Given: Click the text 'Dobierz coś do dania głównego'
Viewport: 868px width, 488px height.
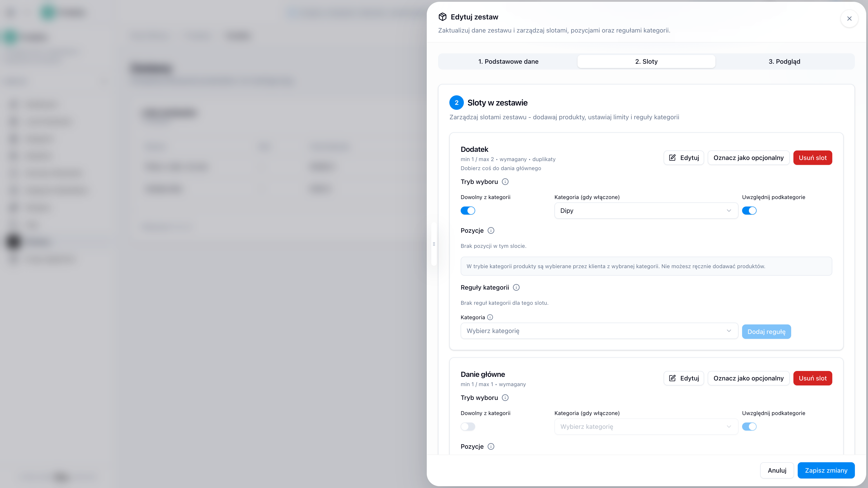Looking at the screenshot, I should pyautogui.click(x=501, y=168).
